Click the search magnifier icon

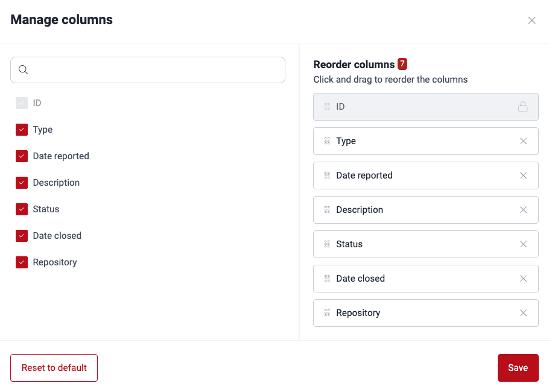point(23,70)
